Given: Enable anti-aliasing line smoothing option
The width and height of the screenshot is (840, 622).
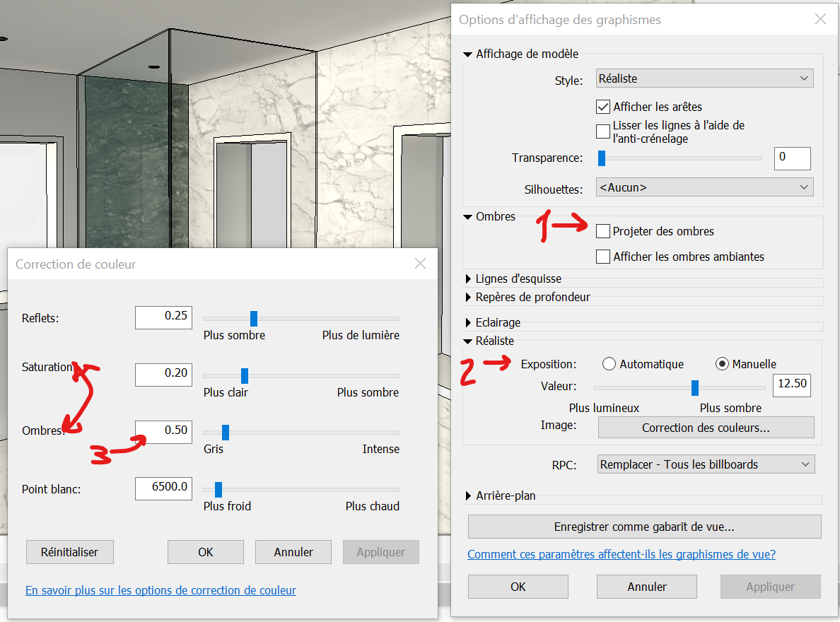Looking at the screenshot, I should coord(602,131).
